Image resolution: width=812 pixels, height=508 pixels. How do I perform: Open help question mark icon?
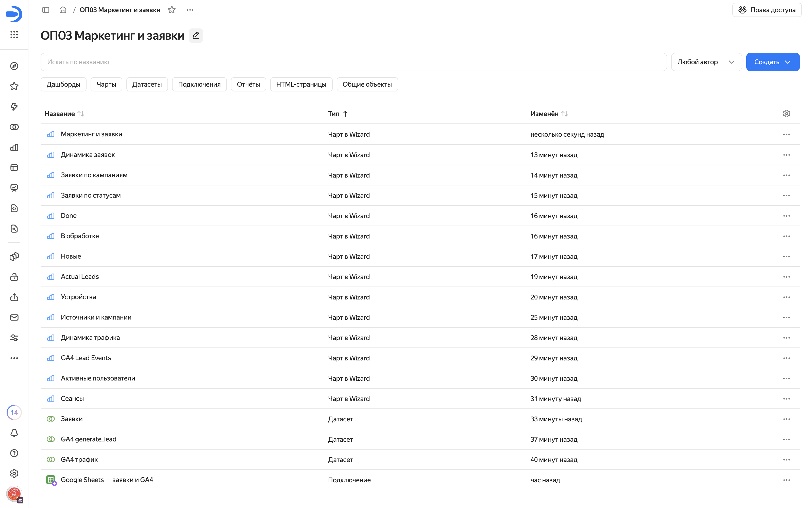pyautogui.click(x=14, y=453)
